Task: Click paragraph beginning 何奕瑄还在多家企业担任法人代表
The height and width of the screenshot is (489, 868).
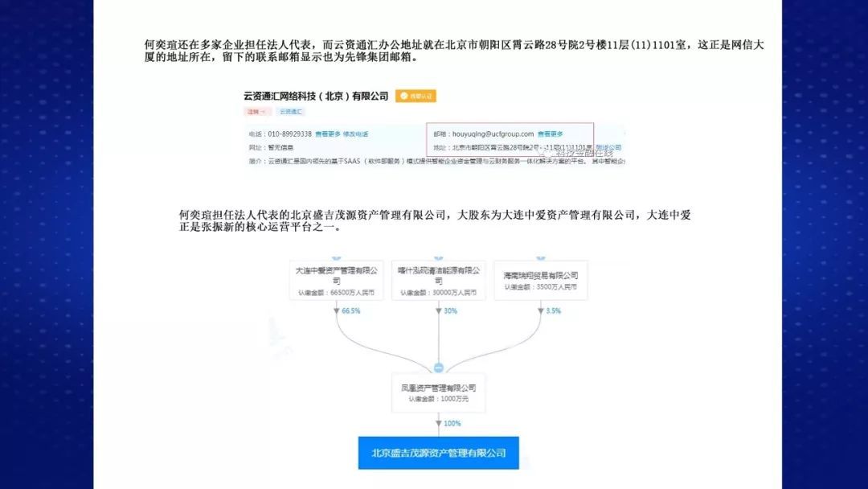Action: click(x=454, y=51)
